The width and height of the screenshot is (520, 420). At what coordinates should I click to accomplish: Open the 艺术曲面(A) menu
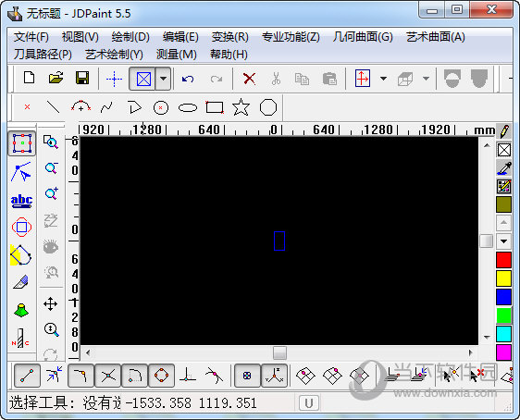436,37
